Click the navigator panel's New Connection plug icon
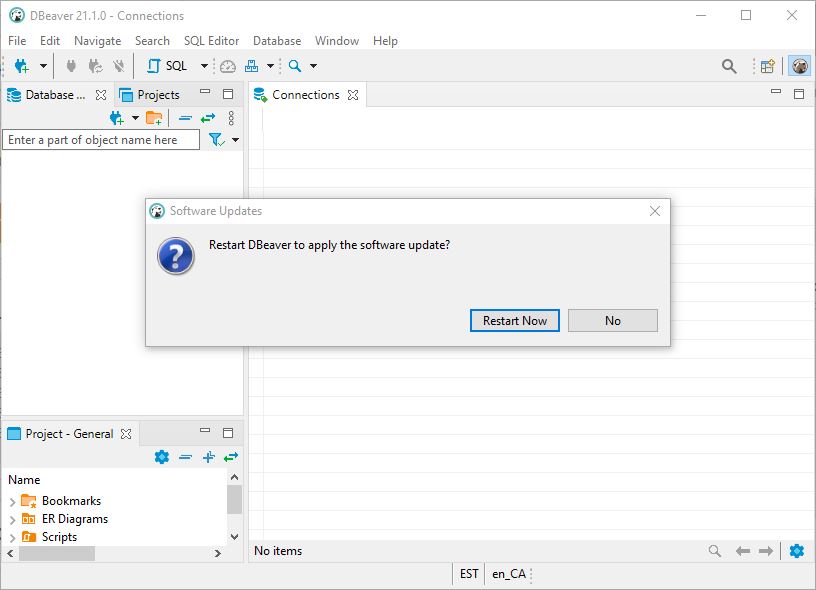The image size is (816, 590). 117,118
